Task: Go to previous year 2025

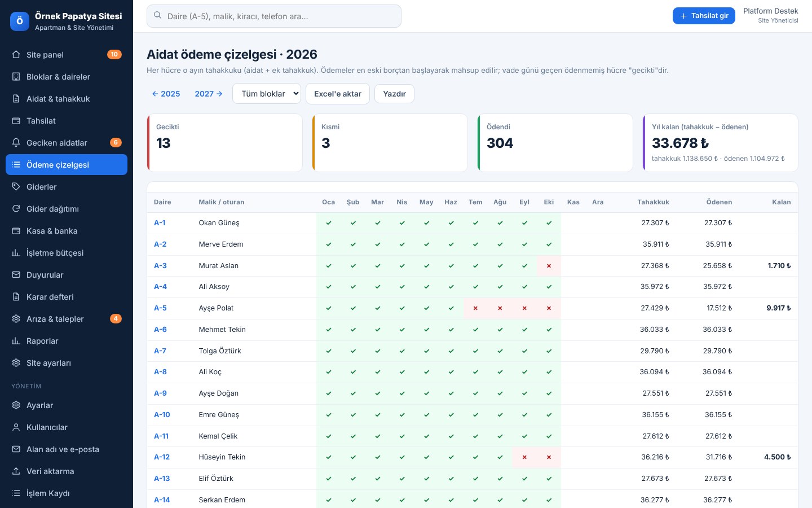Action: 166,94
